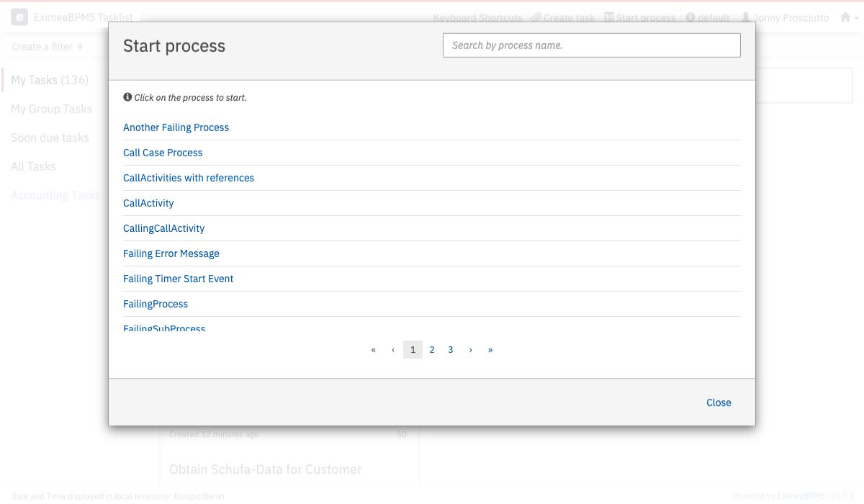Viewport: 864px width, 504px height.
Task: Click the EximeeBPMS logo icon
Action: 19,17
